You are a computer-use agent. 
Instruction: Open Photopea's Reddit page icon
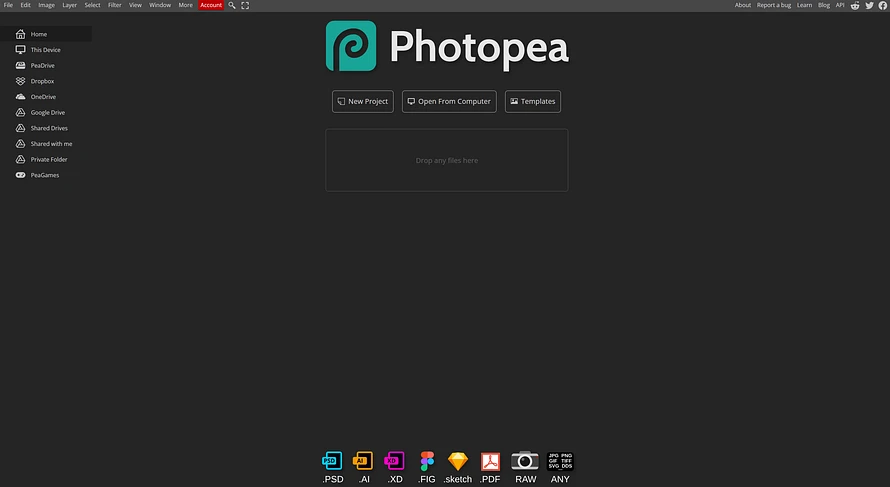click(855, 5)
